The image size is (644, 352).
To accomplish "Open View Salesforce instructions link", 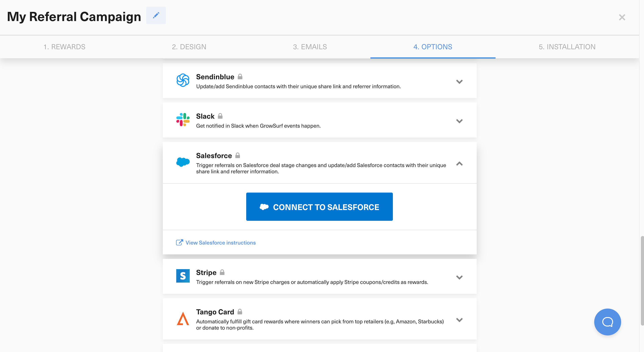I will coord(220,243).
